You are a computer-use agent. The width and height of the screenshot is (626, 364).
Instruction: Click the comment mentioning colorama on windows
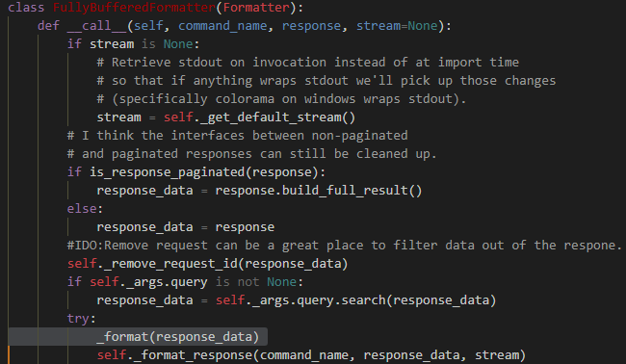tap(281, 99)
